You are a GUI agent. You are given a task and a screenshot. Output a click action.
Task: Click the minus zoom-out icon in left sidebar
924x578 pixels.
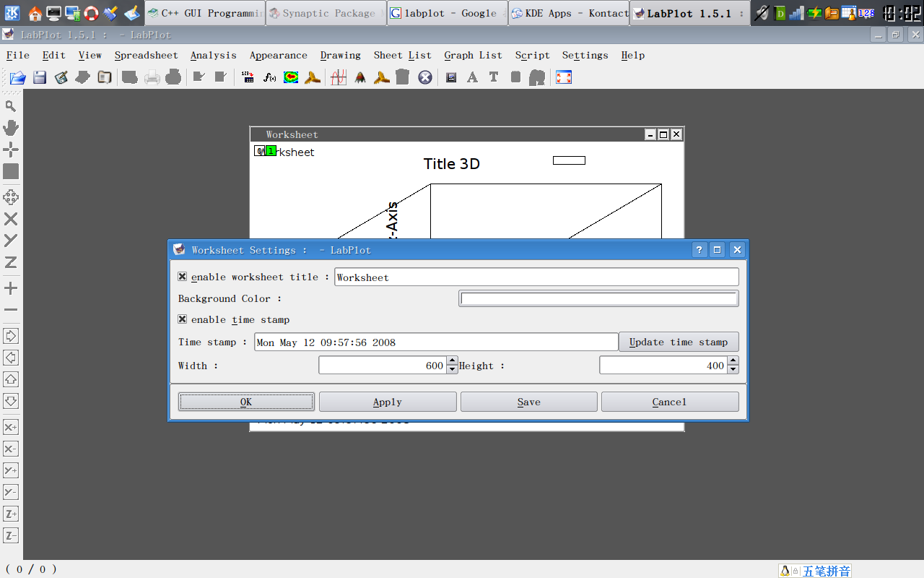coord(11,310)
